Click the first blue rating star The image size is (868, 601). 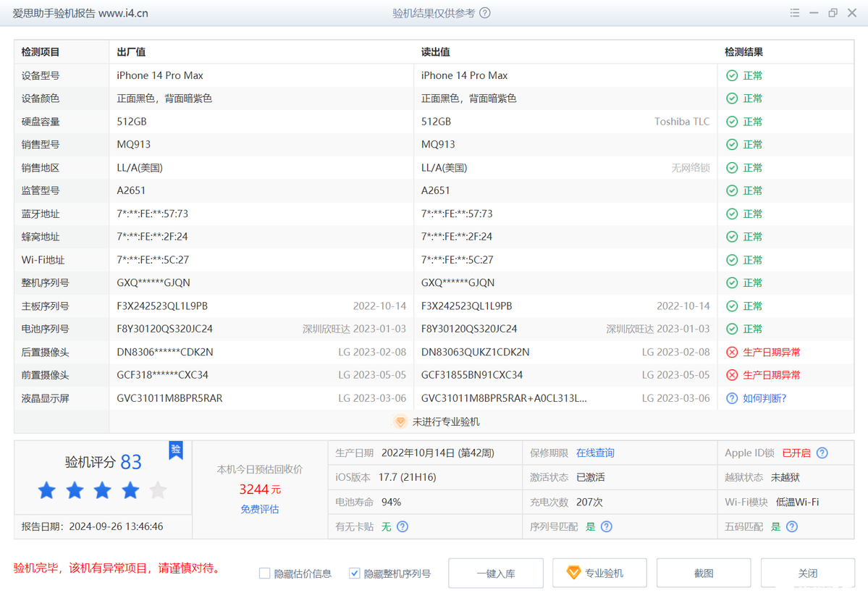point(47,490)
